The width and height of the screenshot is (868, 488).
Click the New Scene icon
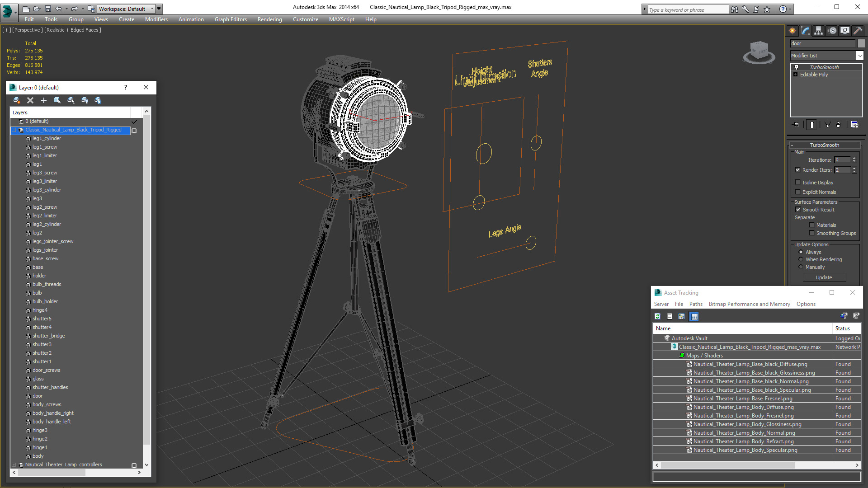pyautogui.click(x=26, y=9)
